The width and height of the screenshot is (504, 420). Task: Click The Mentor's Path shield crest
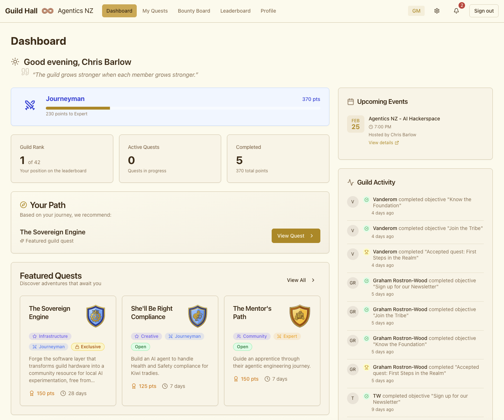tap(300, 316)
